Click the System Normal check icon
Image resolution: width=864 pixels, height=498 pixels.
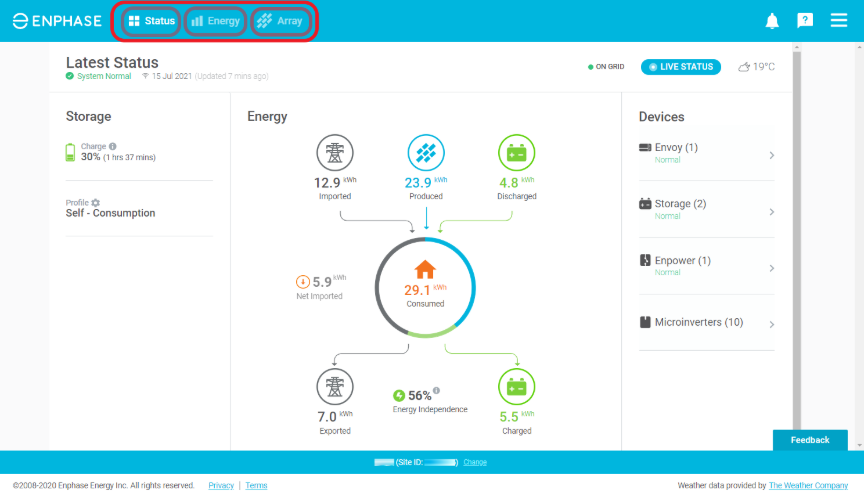click(x=69, y=76)
